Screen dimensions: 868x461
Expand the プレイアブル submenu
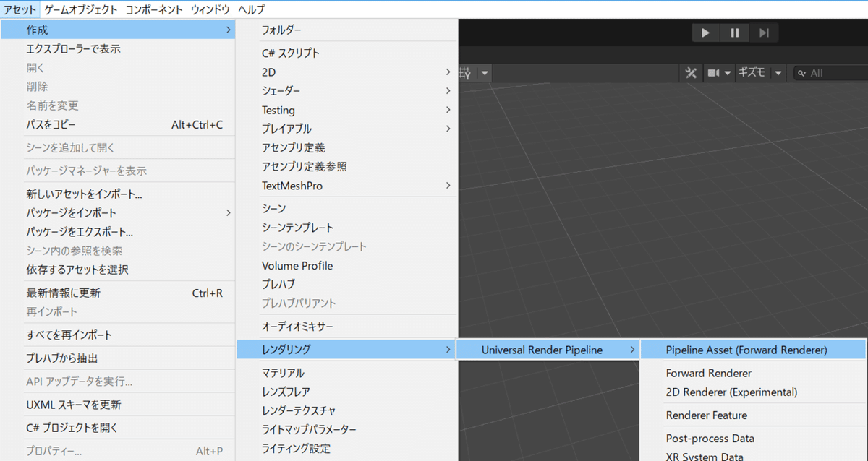(347, 129)
